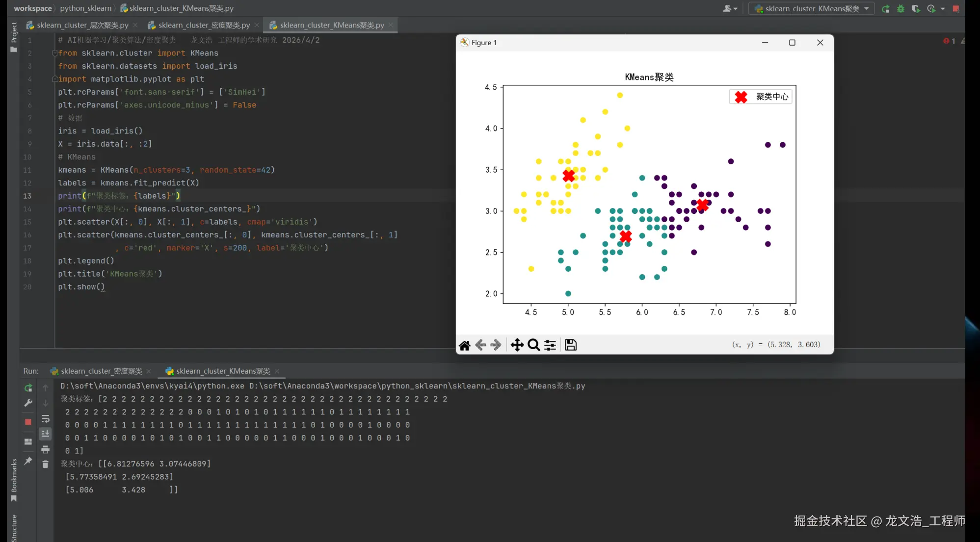Select the Pan axes tool in figure
980x542 pixels.
(517, 345)
